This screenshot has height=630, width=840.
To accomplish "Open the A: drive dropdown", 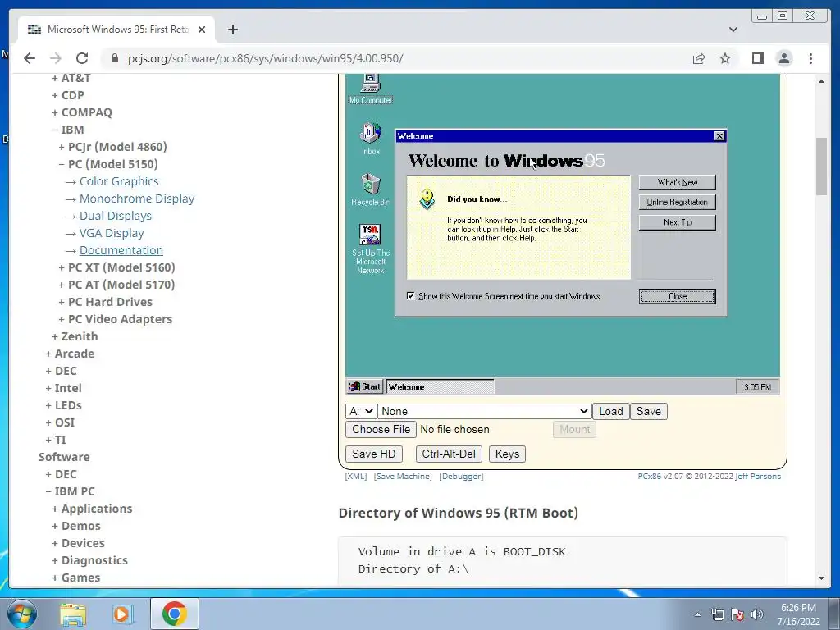I will (361, 411).
